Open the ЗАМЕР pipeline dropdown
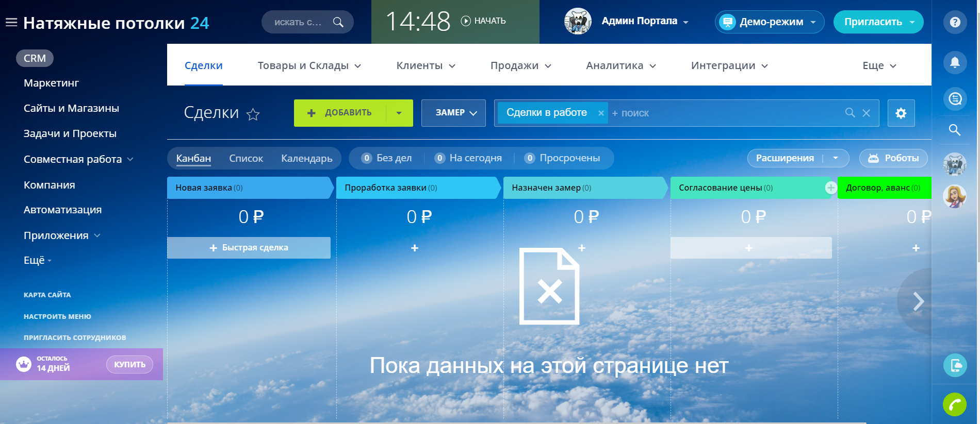 (453, 113)
